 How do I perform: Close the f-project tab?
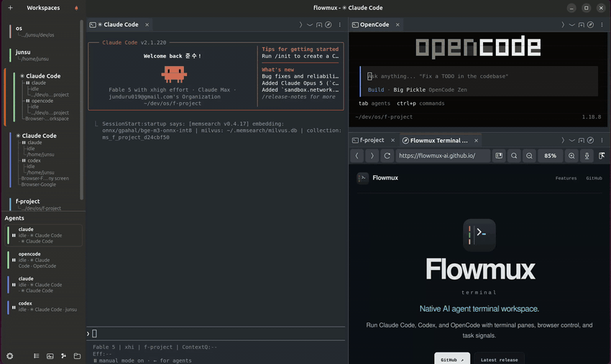tap(392, 140)
